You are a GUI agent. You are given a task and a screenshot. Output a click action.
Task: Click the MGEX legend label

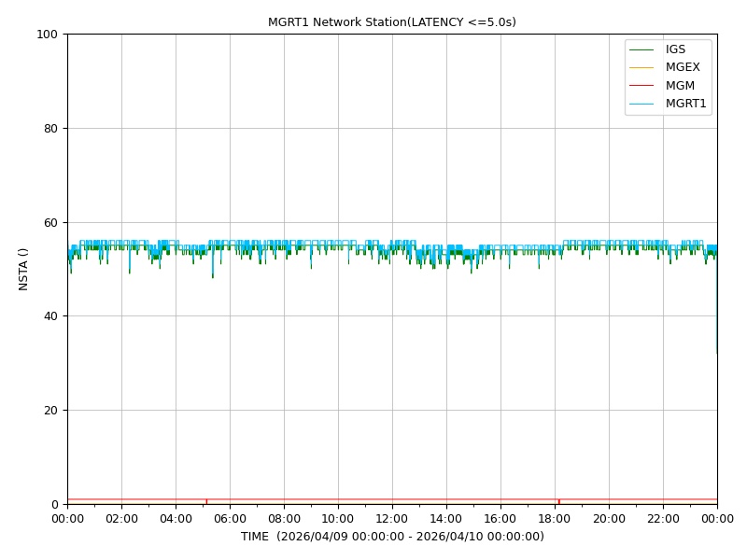click(683, 67)
